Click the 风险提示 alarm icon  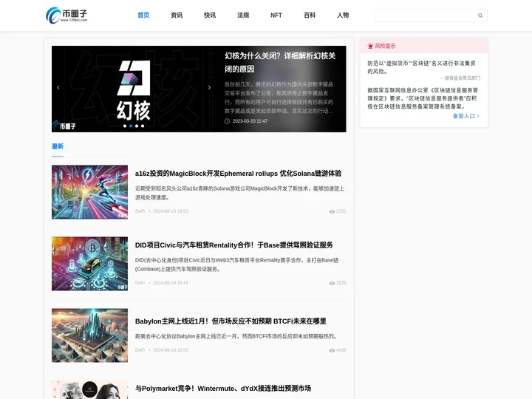pyautogui.click(x=370, y=46)
